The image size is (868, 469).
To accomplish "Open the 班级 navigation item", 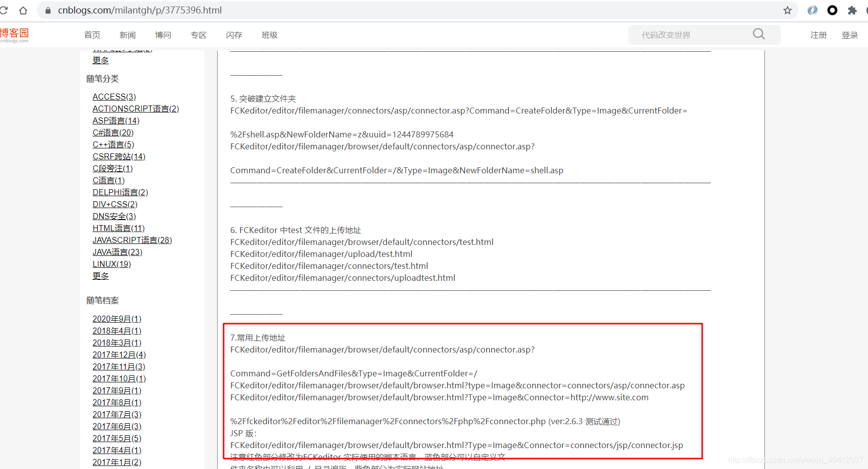I will (x=269, y=35).
